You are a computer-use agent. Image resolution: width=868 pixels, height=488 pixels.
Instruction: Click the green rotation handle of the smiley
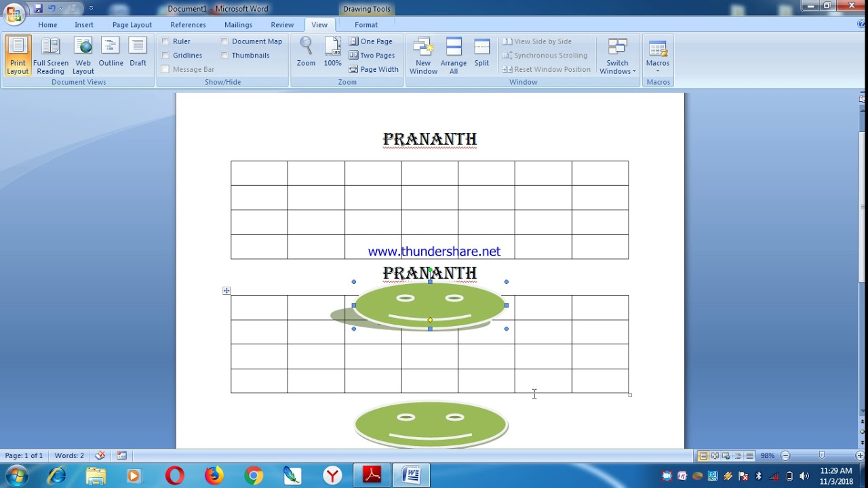pyautogui.click(x=430, y=270)
